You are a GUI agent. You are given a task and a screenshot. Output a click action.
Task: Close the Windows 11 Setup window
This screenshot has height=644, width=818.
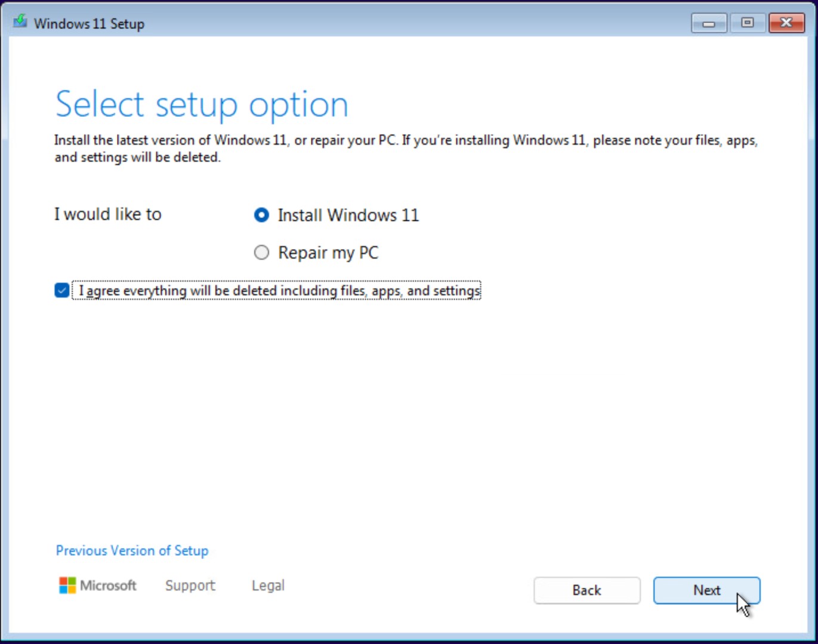coord(786,23)
